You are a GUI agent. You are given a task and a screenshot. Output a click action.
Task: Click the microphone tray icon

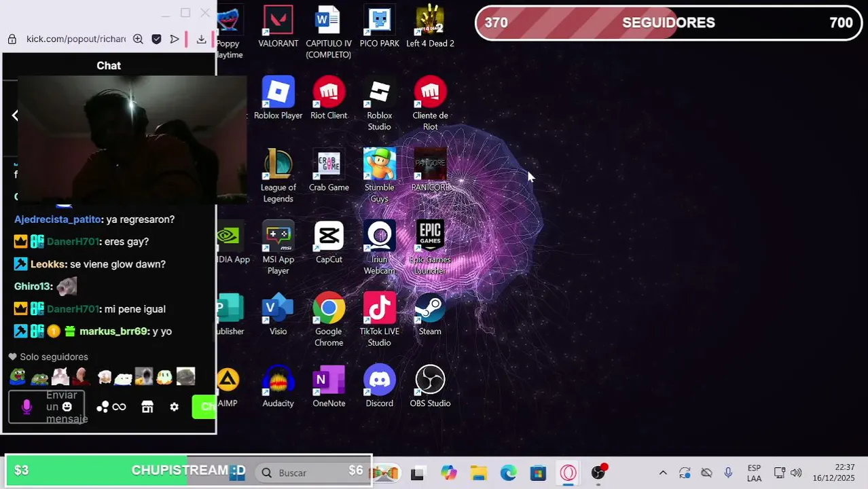tap(728, 473)
